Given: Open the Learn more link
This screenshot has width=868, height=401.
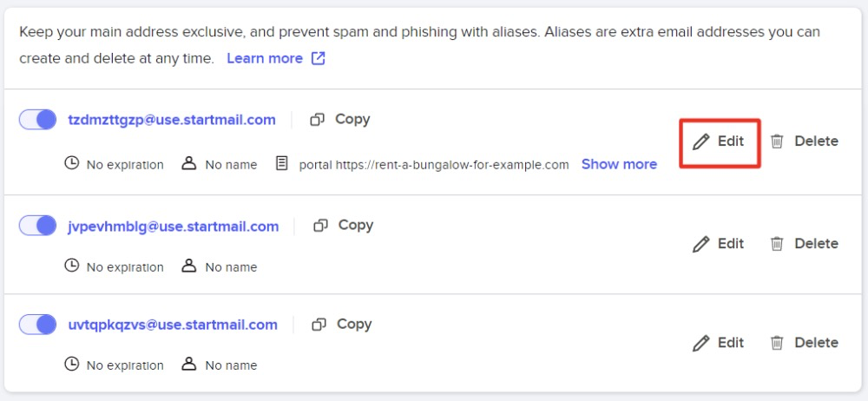Looking at the screenshot, I should pyautogui.click(x=265, y=59).
